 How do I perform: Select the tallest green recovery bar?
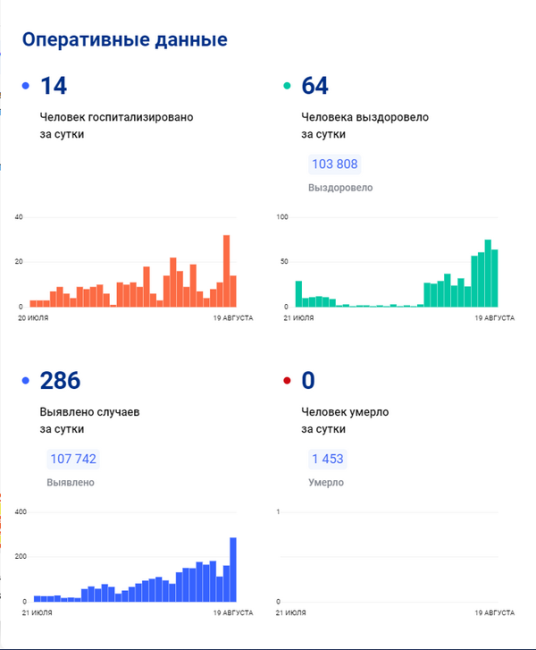tap(488, 273)
